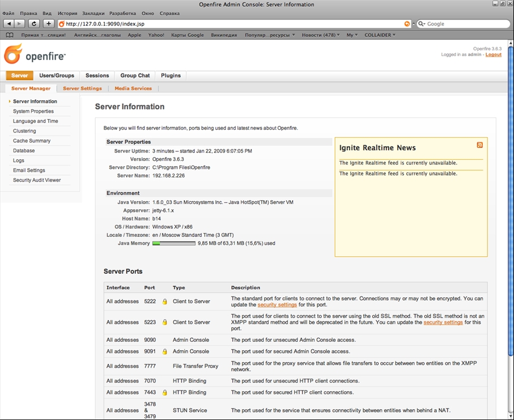Open the bookmarks book icon
Viewport: 514px width, 420px height.
[10, 35]
